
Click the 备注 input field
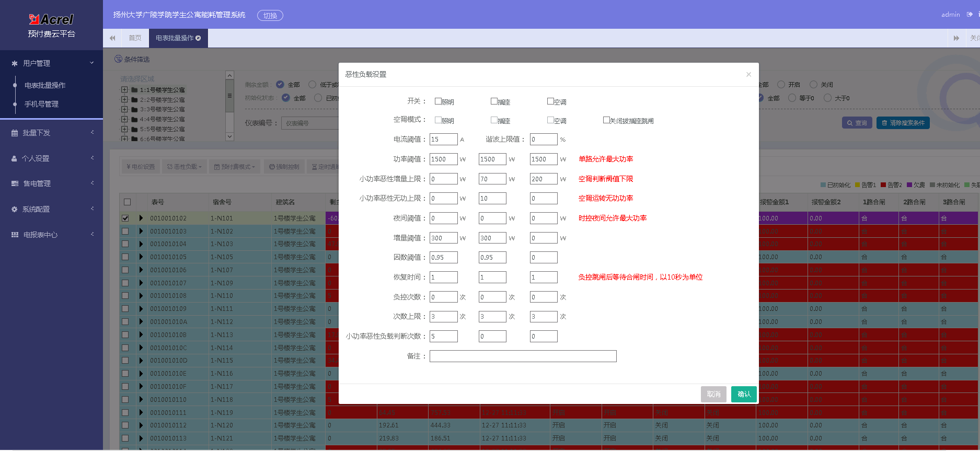(523, 356)
